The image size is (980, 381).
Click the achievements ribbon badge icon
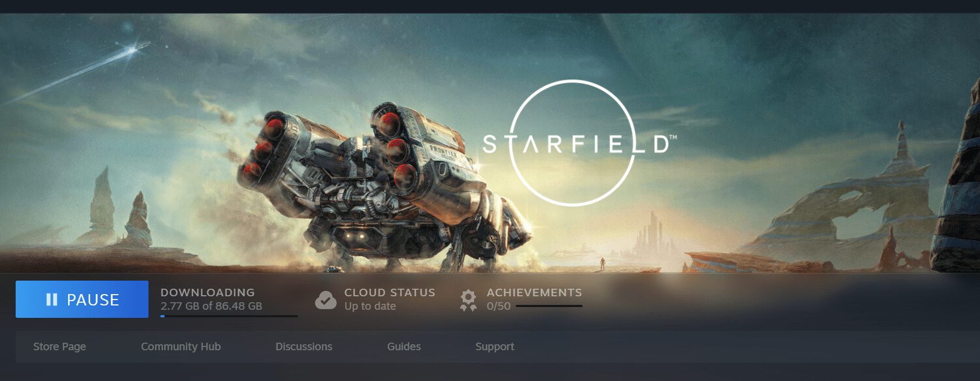click(468, 301)
